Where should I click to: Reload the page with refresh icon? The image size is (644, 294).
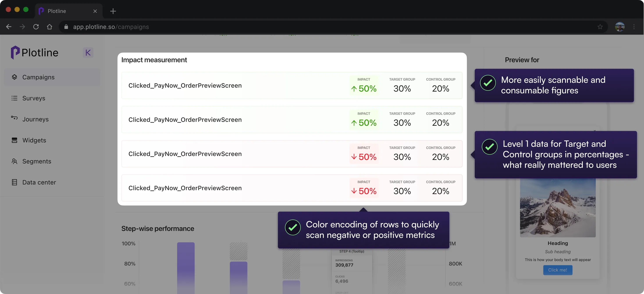click(x=36, y=27)
